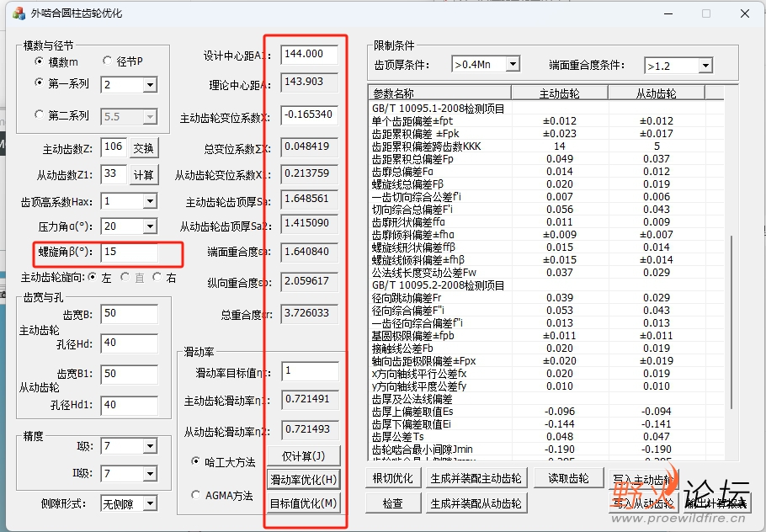766x532 pixels.
Task: Minimize the 外啮合圆柱齿轮优化 window
Action: tap(668, 13)
